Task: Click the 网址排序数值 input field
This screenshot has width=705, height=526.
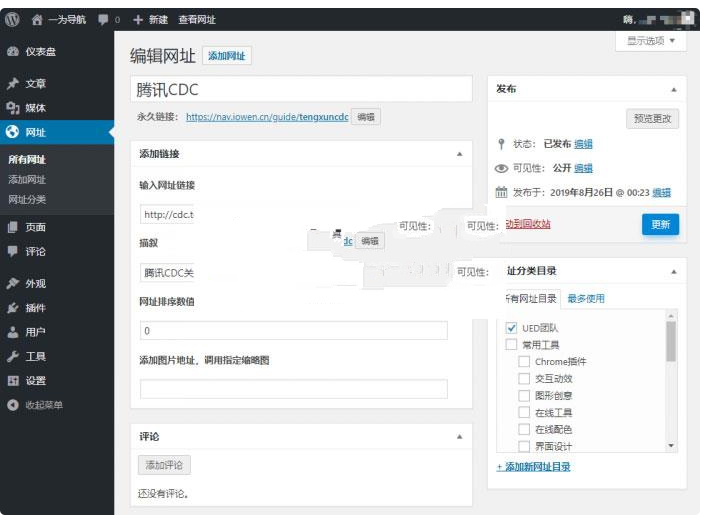Action: click(294, 330)
